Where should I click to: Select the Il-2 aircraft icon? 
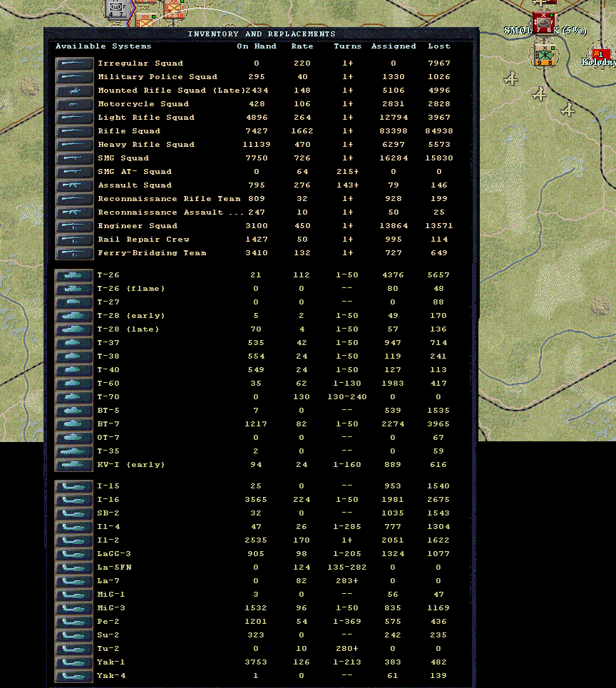click(x=74, y=540)
